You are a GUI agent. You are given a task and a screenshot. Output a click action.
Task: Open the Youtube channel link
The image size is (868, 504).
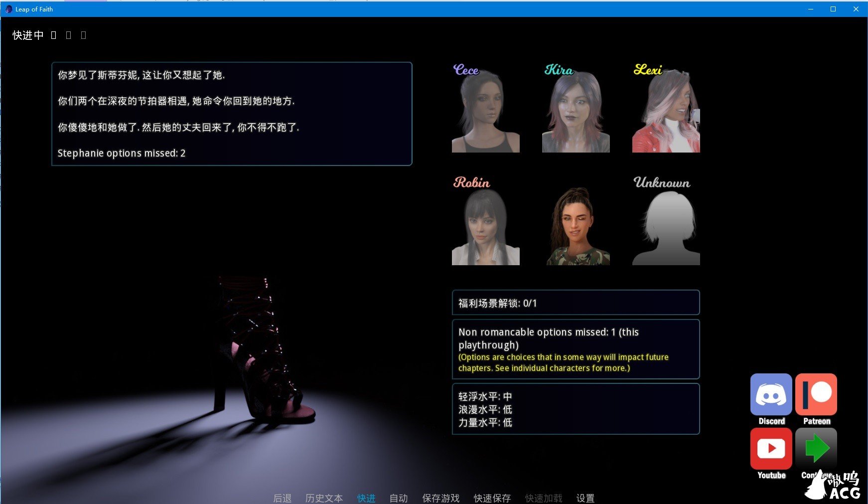pyautogui.click(x=771, y=449)
